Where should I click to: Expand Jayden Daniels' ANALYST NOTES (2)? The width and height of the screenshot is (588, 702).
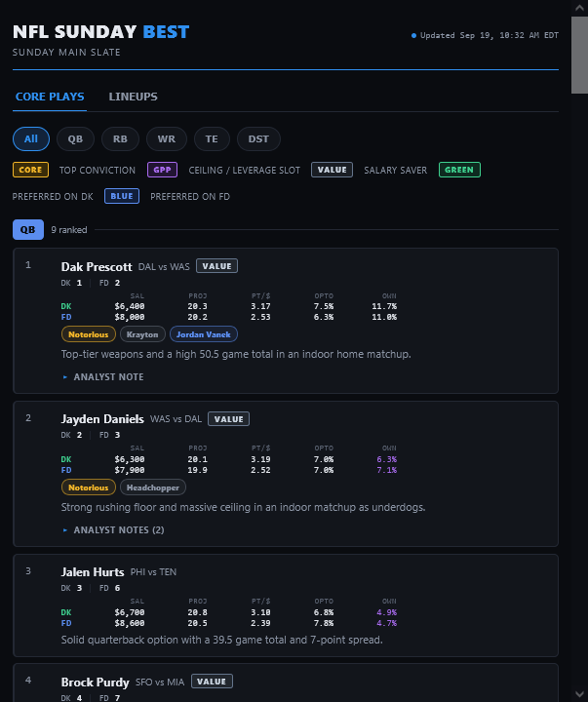coord(113,530)
